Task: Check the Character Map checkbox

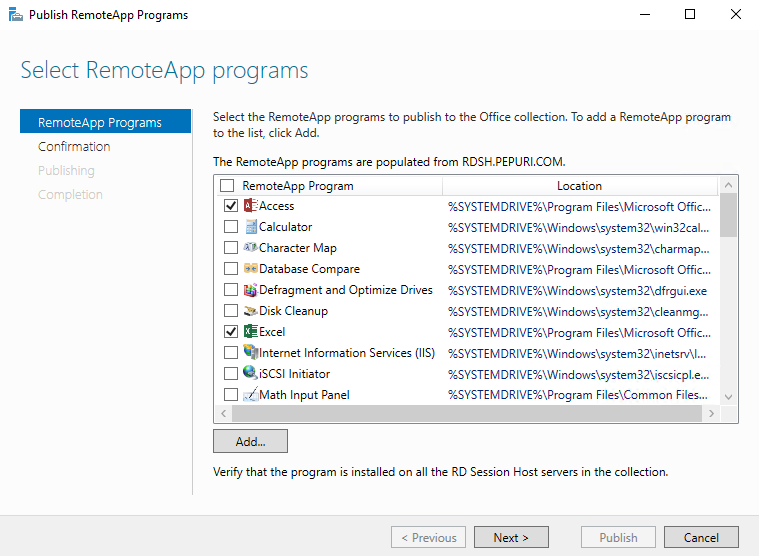Action: point(231,247)
